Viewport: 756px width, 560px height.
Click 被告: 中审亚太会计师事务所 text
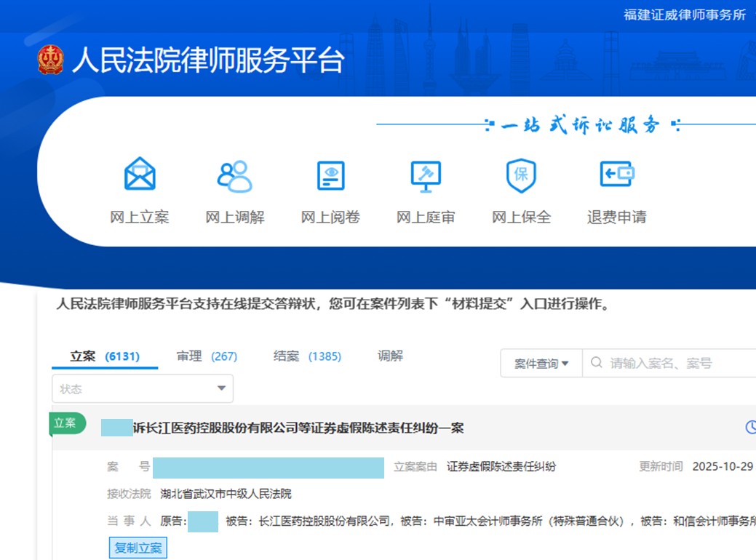coord(512,521)
